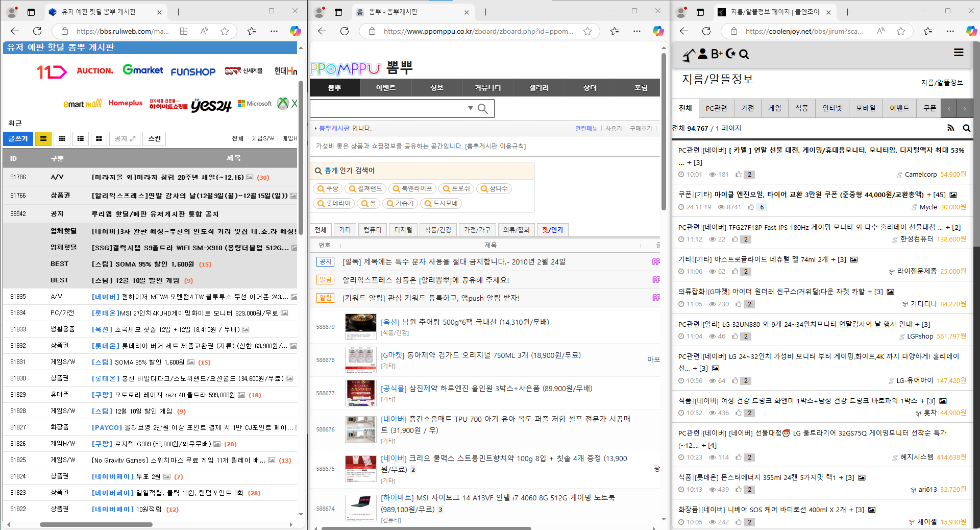Switch to the 핫/인기 tab on Ppomppu
The width and height of the screenshot is (980, 530).
click(552, 230)
